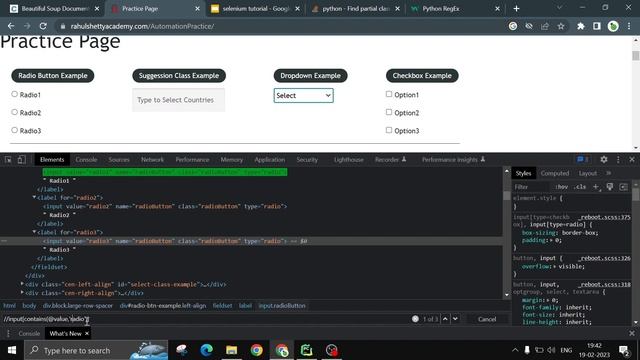
Task: Click the Styles Filter input
Action: (x=531, y=187)
